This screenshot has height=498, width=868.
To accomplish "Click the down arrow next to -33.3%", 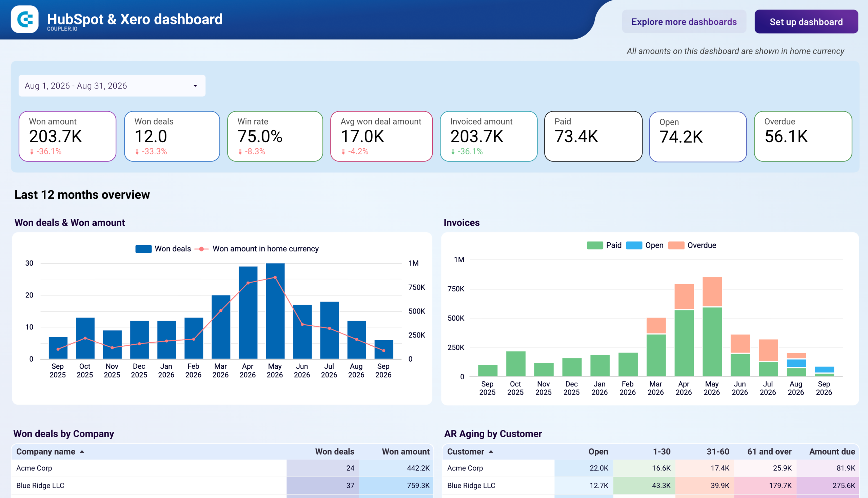I will (x=137, y=152).
